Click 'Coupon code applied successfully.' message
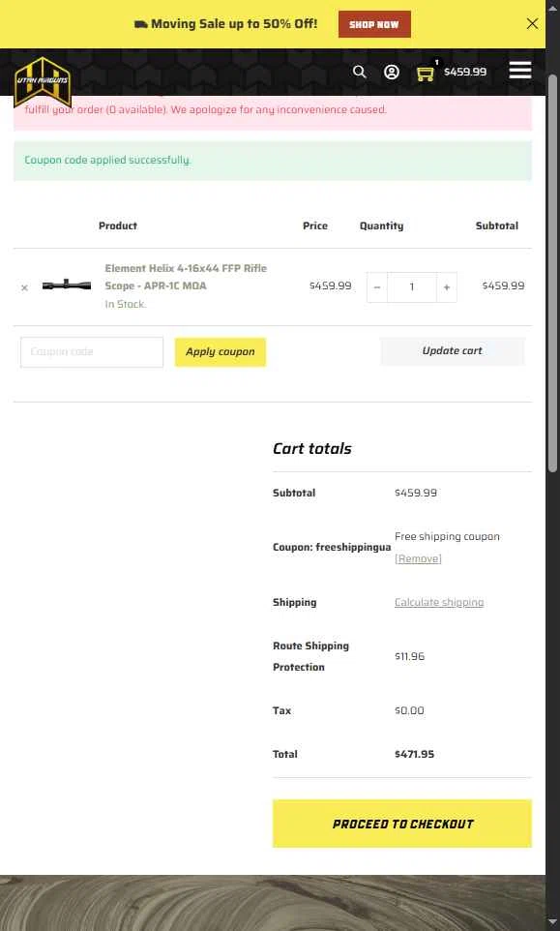The image size is (560, 931). tap(107, 160)
